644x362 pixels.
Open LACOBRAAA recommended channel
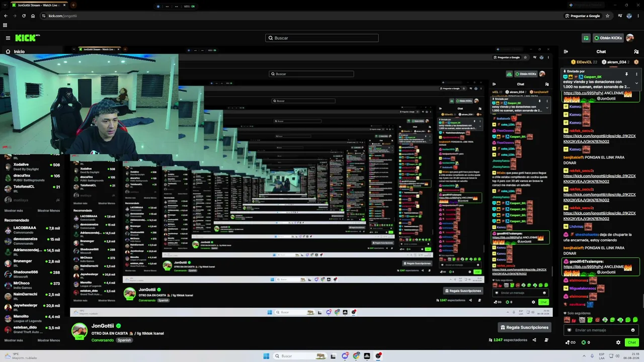pos(32,230)
